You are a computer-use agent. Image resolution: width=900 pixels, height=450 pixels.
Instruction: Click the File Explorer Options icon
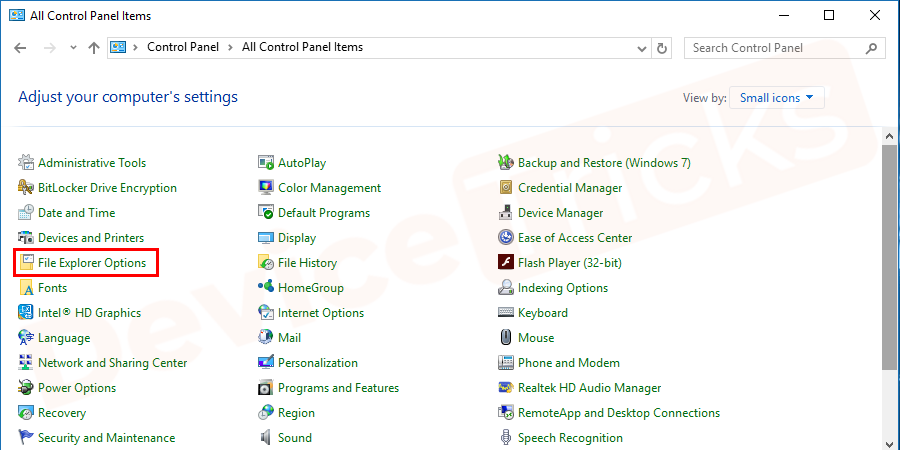[x=26, y=263]
